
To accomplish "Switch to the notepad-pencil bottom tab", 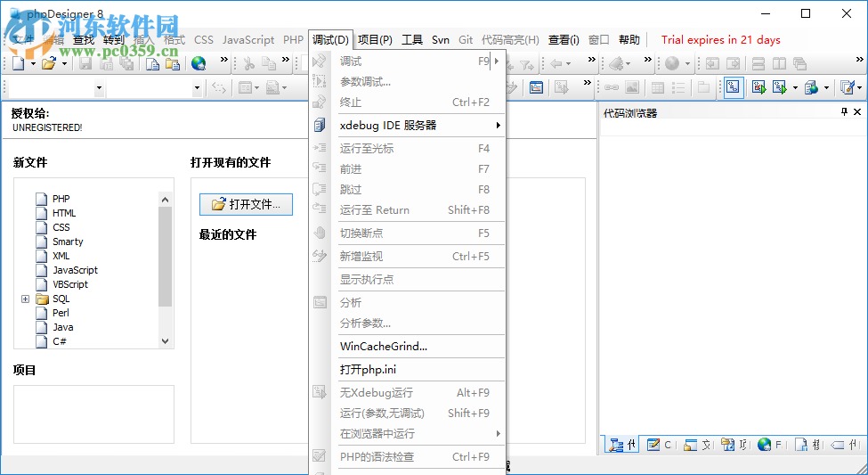I will [x=659, y=445].
